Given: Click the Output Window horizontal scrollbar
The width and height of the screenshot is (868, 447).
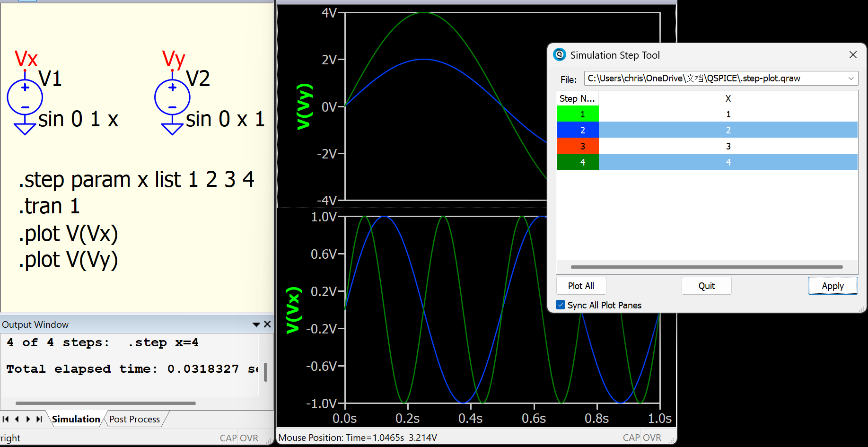Looking at the screenshot, I should click(x=105, y=403).
